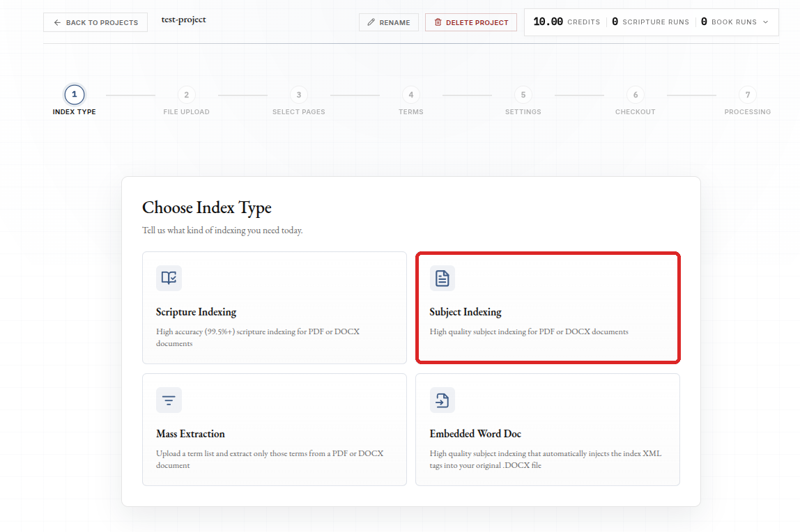Expand the credits dropdown chevron
The image size is (800, 532).
coord(765,22)
